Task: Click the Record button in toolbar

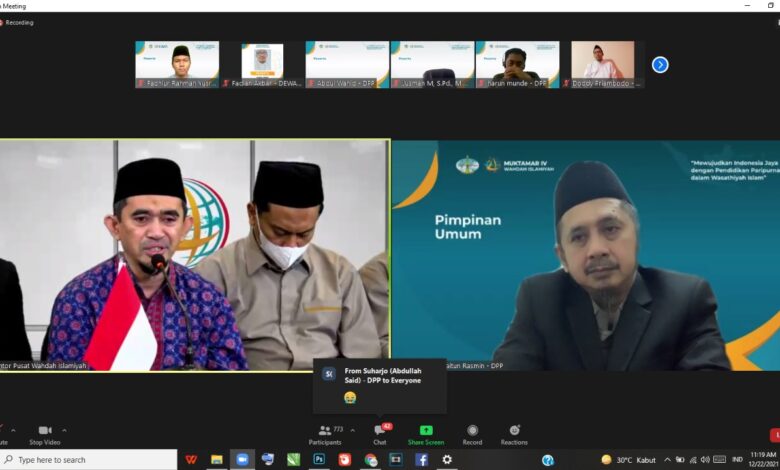Action: 472,434
